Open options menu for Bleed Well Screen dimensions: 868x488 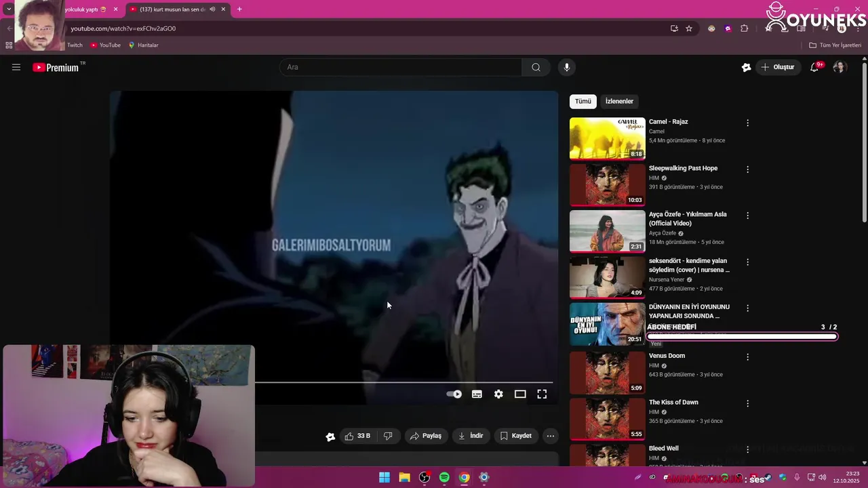tap(747, 449)
